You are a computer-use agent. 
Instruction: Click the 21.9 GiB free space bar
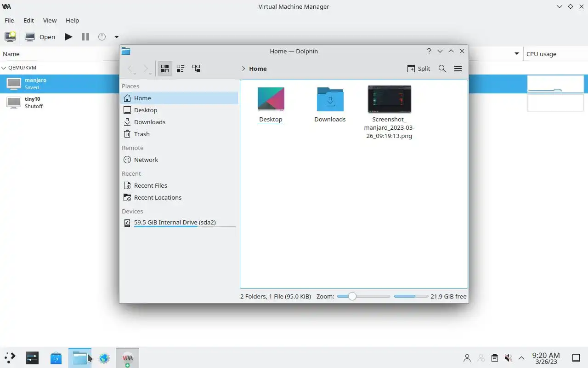(x=411, y=296)
